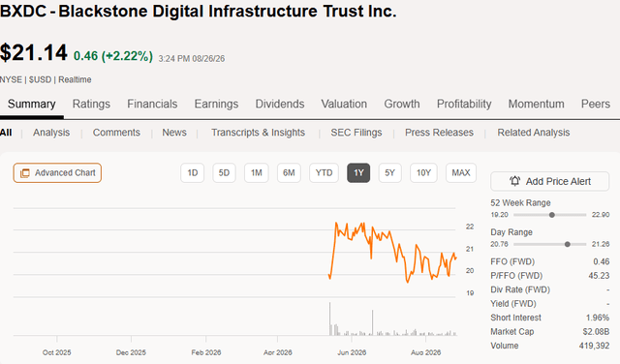
Task: Open the Advanced Chart button
Action: point(57,172)
